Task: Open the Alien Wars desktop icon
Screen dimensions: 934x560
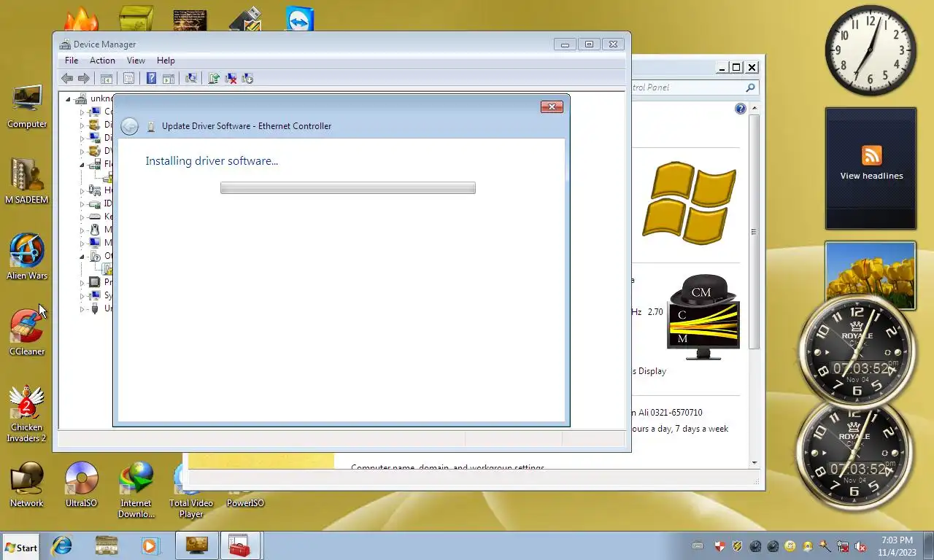Action: click(27, 257)
